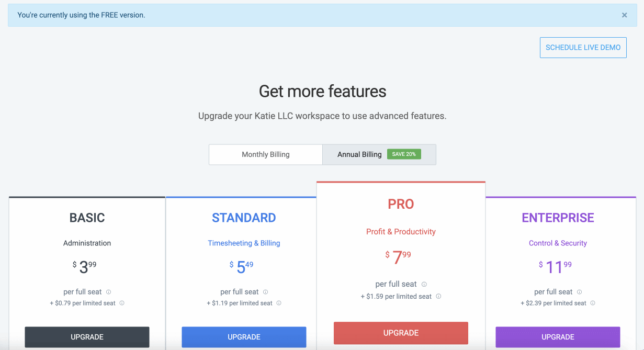Dismiss the FREE version notification banner
The height and width of the screenshot is (350, 644).
[624, 15]
